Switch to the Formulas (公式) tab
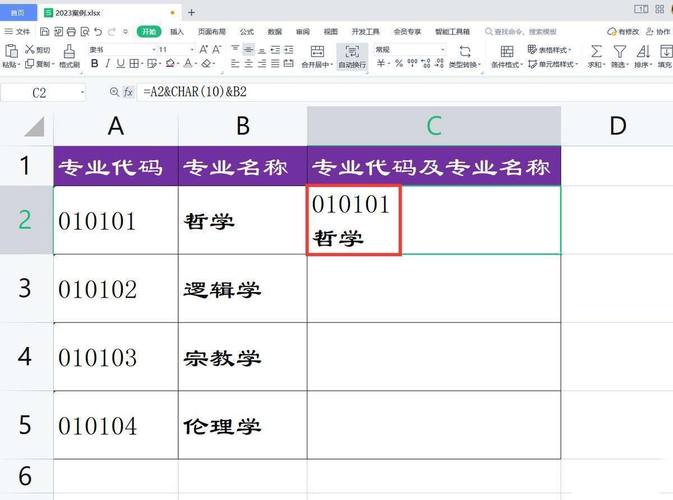 (247, 31)
